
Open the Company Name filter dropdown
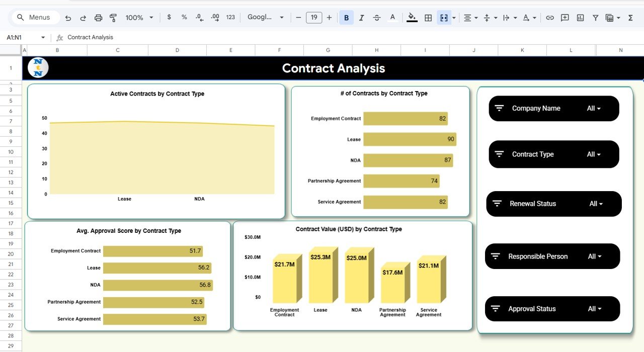594,108
